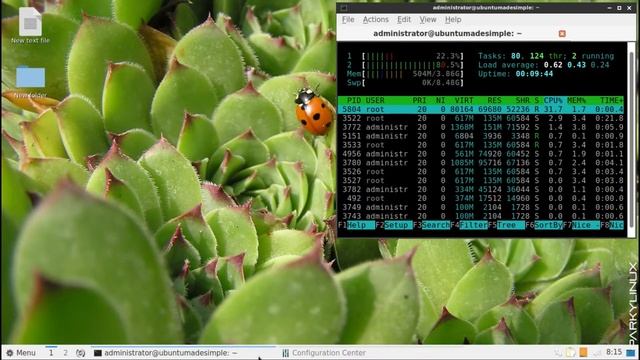
Task: Select the process row with PID 3782
Action: (481, 189)
